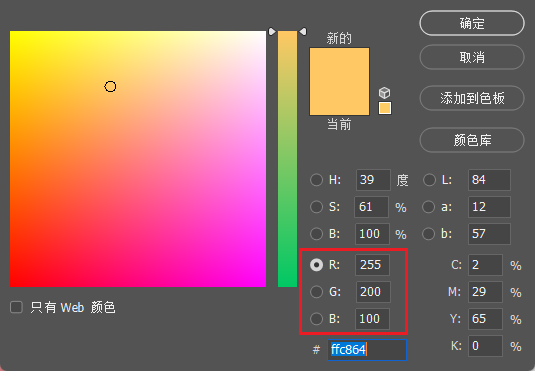Viewport: 535px width, 371px height.
Task: Click the HSB brightness field showing 100
Action: (x=372, y=234)
